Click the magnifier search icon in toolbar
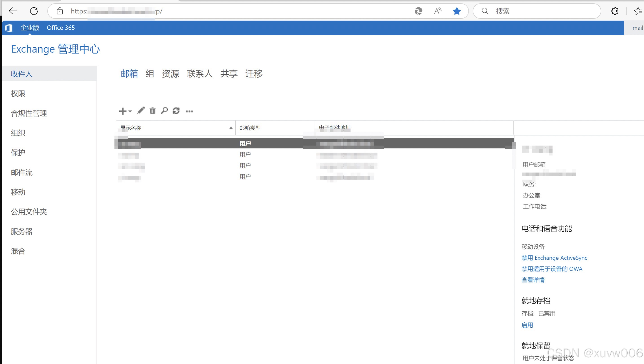 click(164, 110)
